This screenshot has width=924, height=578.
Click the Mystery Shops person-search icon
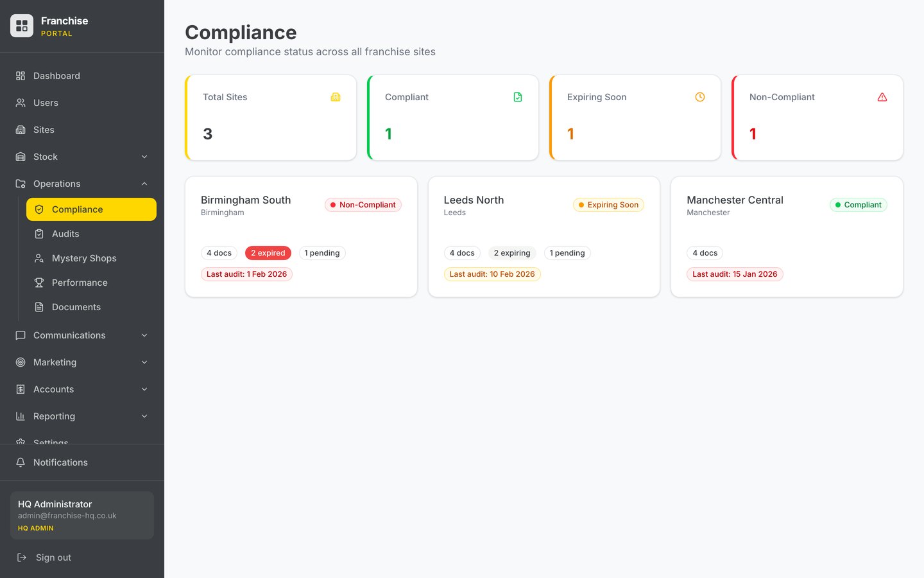point(39,258)
